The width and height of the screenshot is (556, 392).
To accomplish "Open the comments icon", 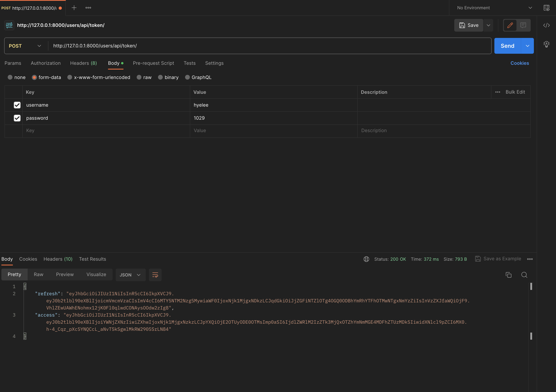I will 523,25.
